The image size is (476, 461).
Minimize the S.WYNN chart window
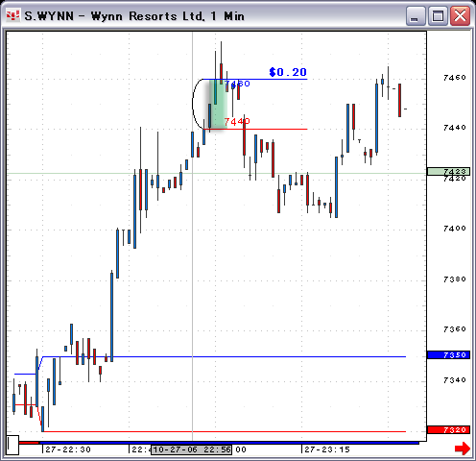(x=416, y=15)
